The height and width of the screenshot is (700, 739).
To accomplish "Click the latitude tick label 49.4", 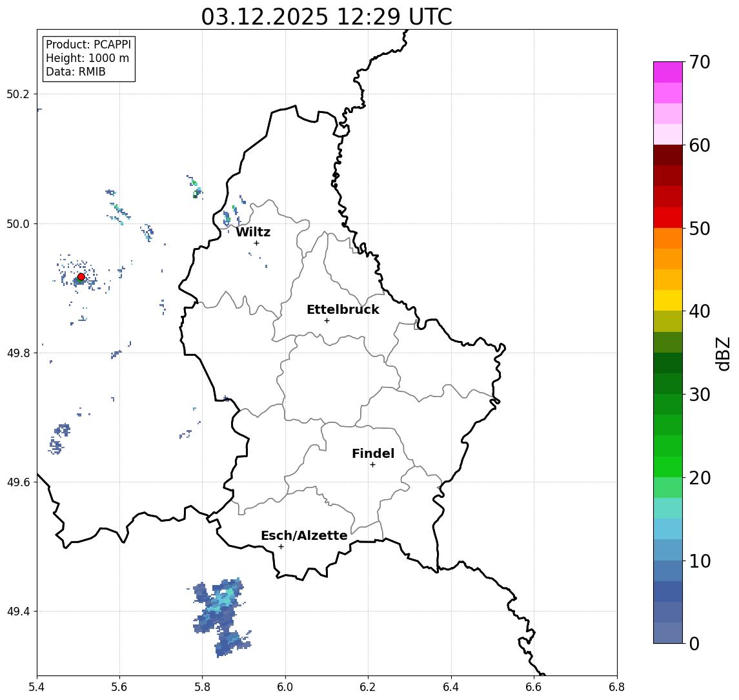I will pos(18,612).
